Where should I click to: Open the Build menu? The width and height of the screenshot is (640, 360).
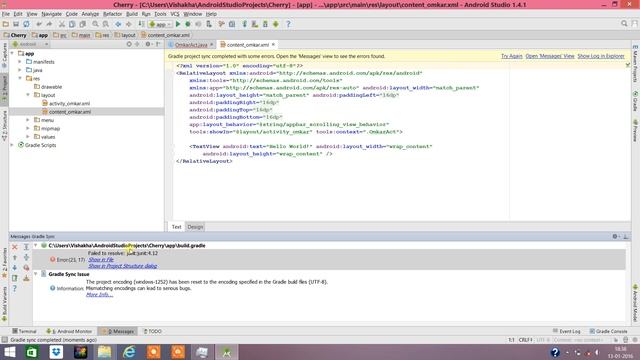click(132, 14)
